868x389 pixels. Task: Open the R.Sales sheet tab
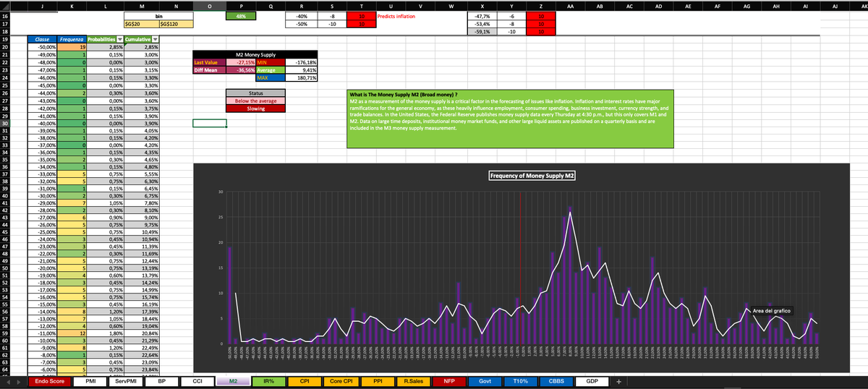413,380
